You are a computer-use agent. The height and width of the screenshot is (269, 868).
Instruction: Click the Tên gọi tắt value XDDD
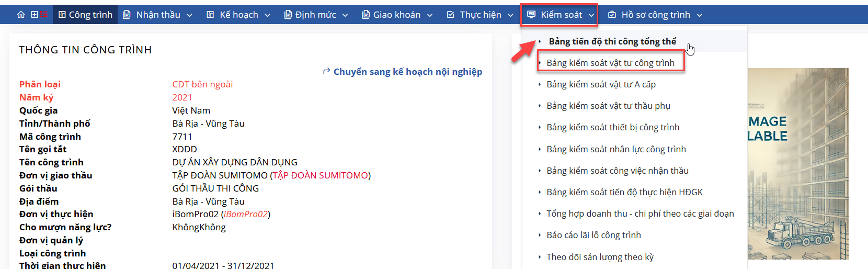(185, 149)
